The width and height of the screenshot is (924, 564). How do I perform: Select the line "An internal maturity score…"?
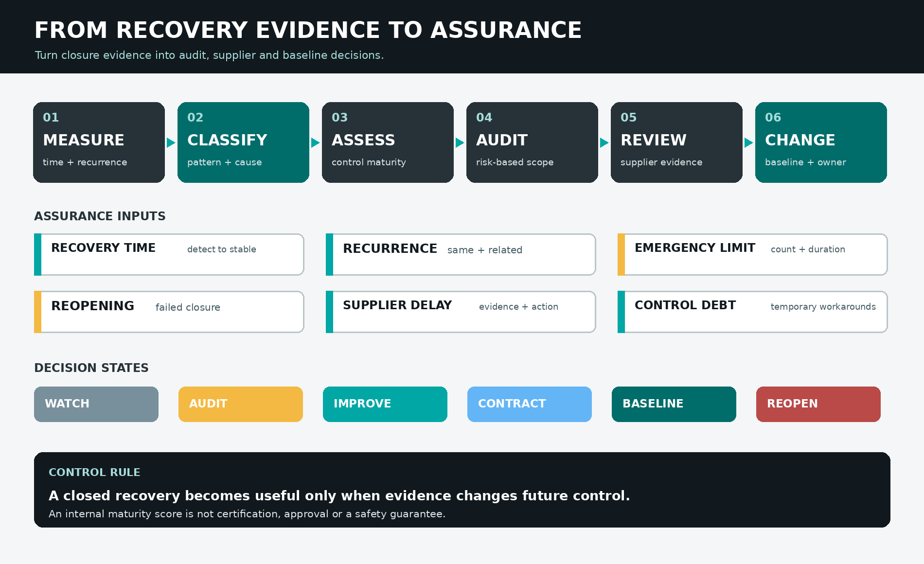pos(247,514)
